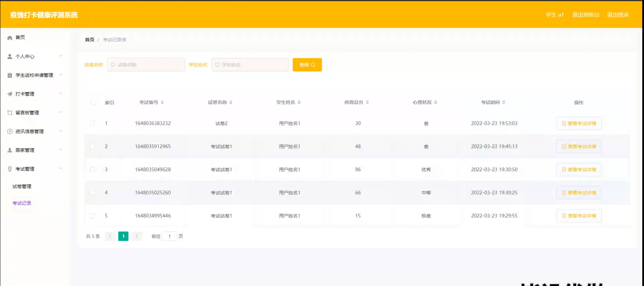Check the row for exam 1648035025260
Viewport: 644px width, 286px height.
[93, 193]
